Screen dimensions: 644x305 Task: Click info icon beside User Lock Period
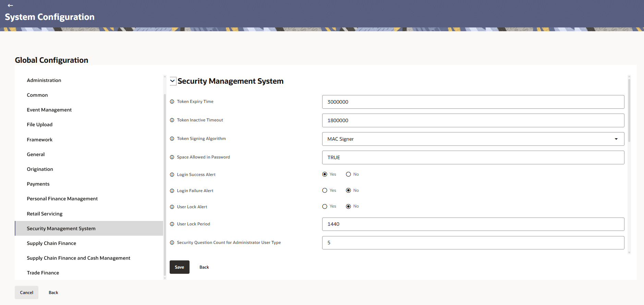point(172,224)
